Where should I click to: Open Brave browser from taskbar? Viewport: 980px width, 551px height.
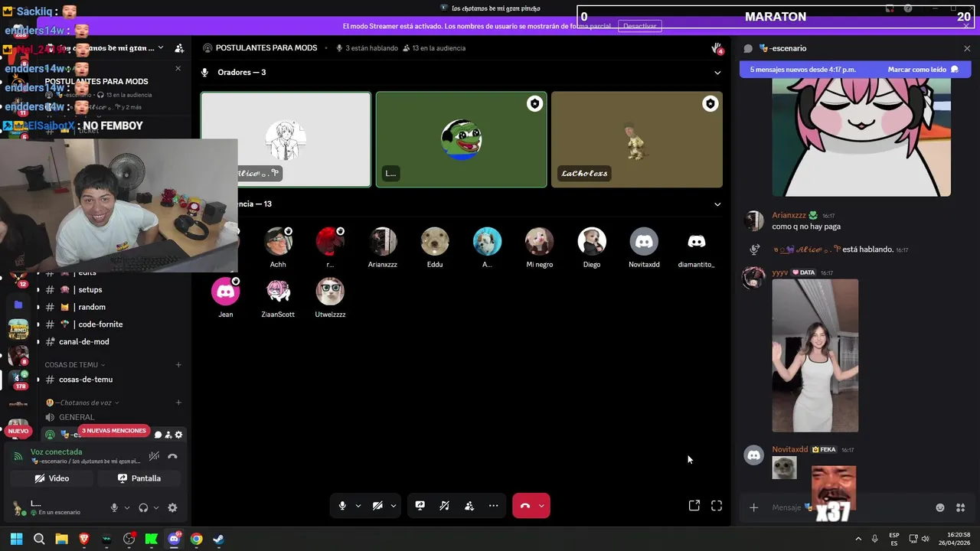(84, 539)
